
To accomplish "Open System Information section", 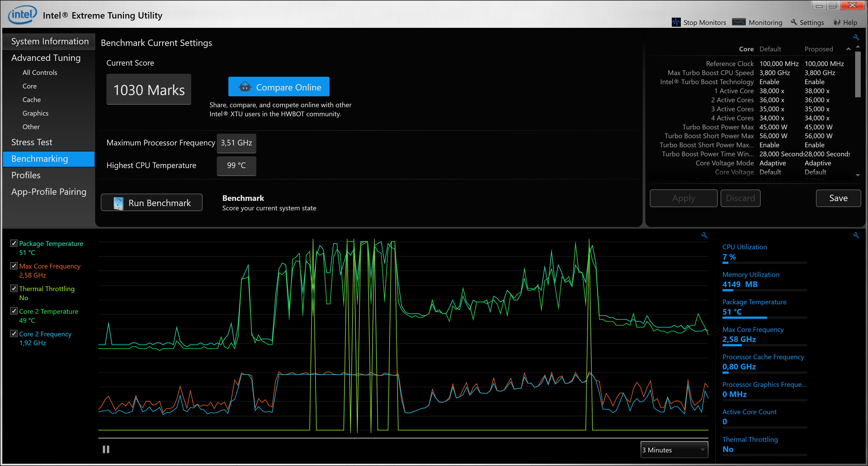I will [49, 41].
